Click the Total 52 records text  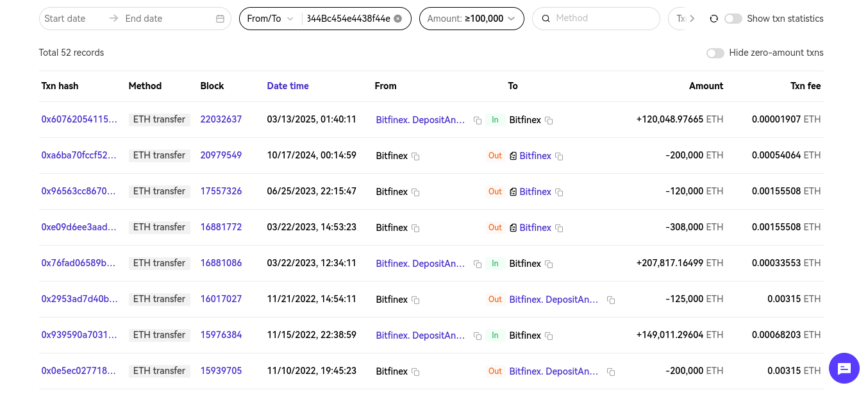point(71,53)
